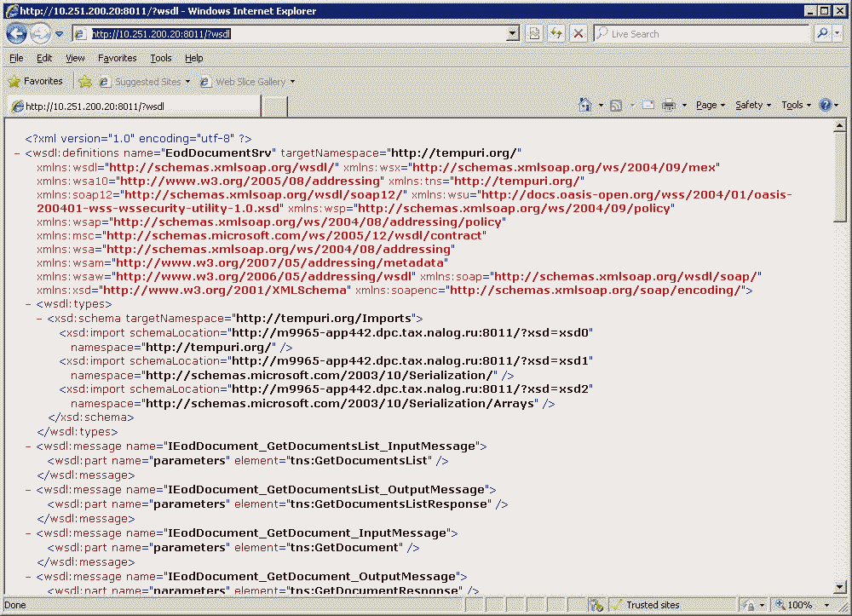Open the Help question mark icon
This screenshot has height=616, width=852.
coord(825,105)
